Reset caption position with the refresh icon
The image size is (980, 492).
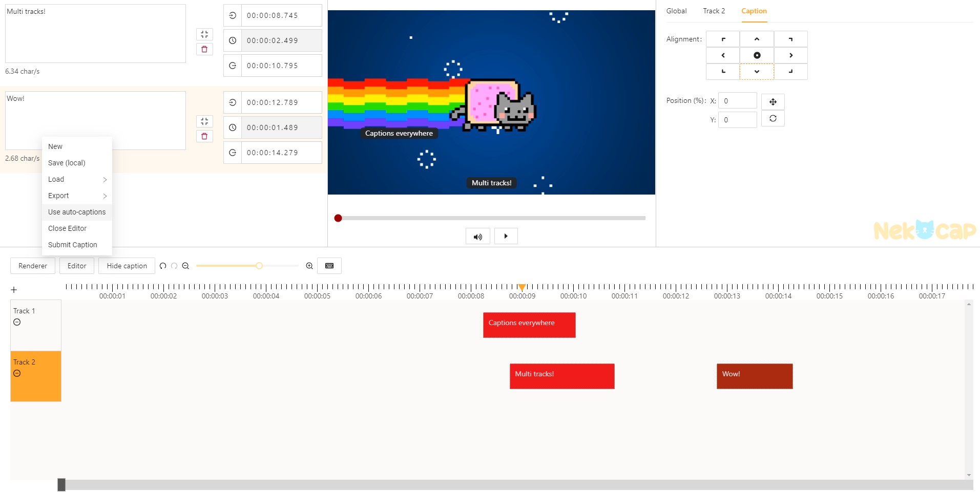point(773,119)
